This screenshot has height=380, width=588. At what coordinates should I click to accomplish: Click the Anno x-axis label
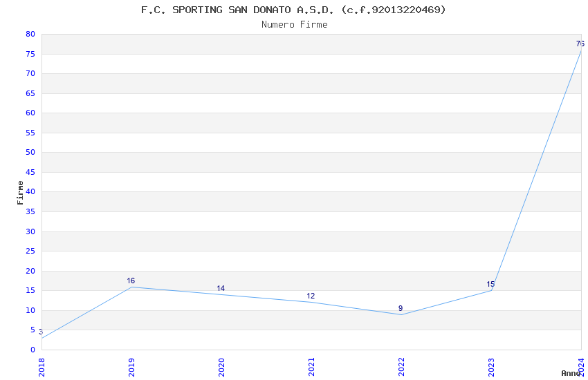pyautogui.click(x=571, y=373)
